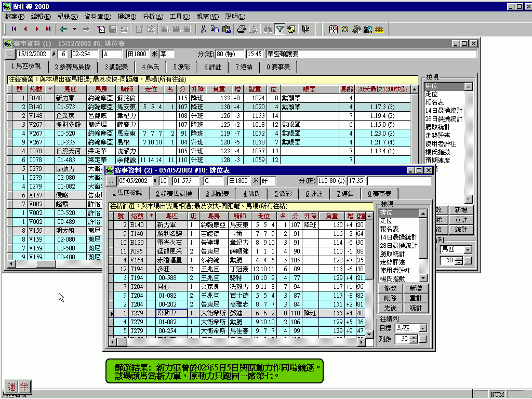532x399 pixels.
Task: Open the dropdown arrow beside the back arrow
Action: (74, 29)
